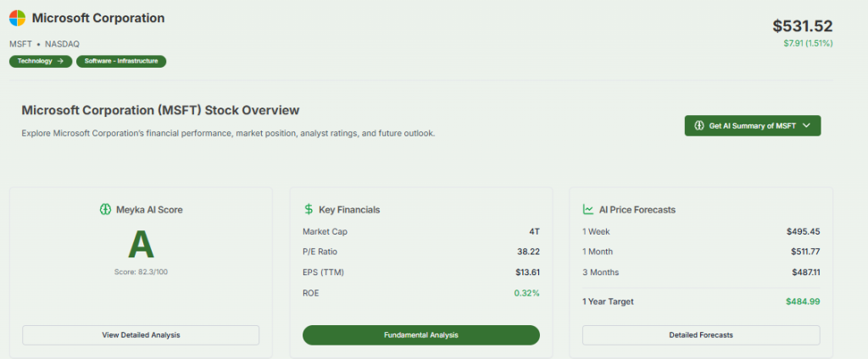Click the 1 Week forecast label
The height and width of the screenshot is (359, 868).
coord(596,232)
